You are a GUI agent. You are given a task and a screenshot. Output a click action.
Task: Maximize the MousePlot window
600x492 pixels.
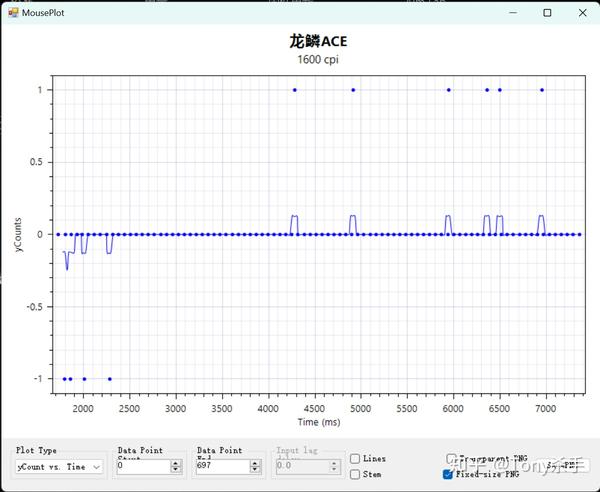coord(547,13)
